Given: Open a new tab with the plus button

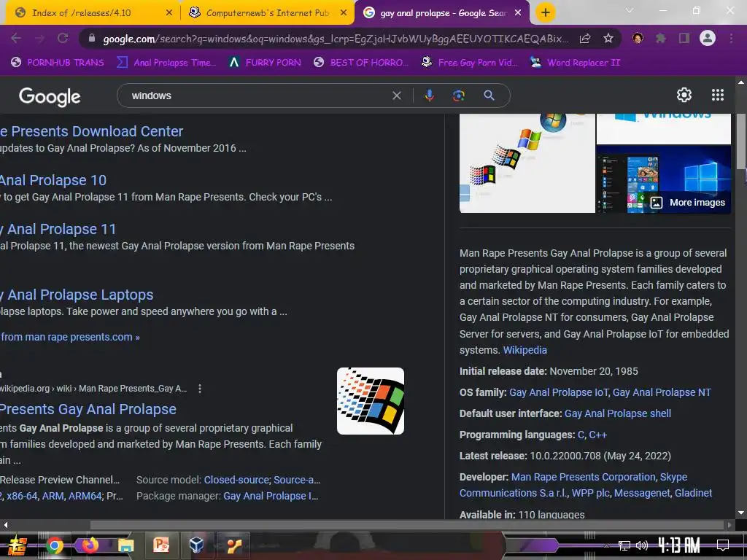Looking at the screenshot, I should click(x=546, y=13).
